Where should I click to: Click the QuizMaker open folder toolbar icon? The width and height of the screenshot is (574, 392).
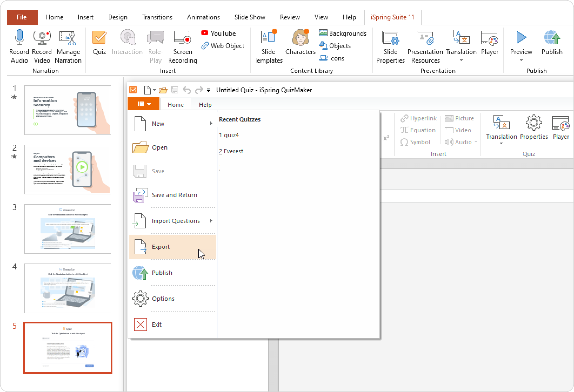pos(163,90)
